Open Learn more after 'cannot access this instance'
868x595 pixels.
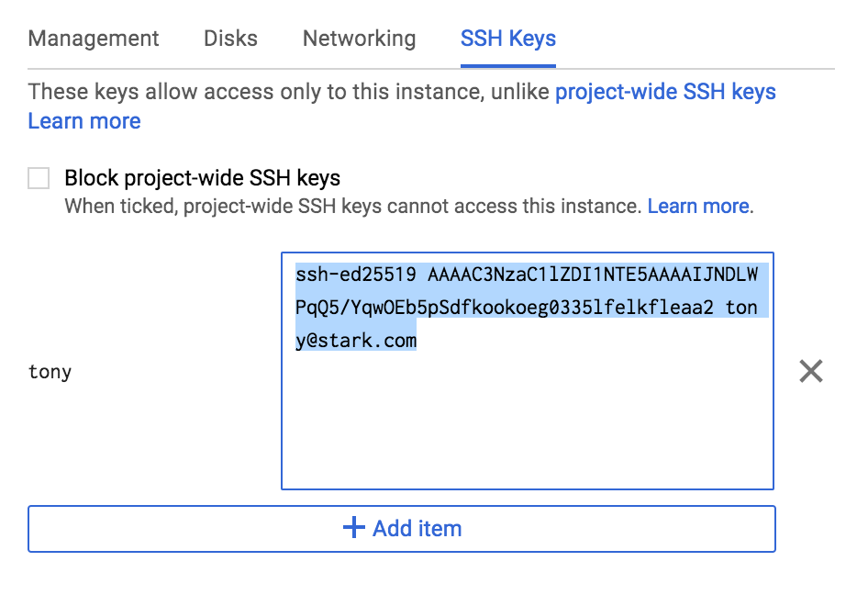click(698, 207)
